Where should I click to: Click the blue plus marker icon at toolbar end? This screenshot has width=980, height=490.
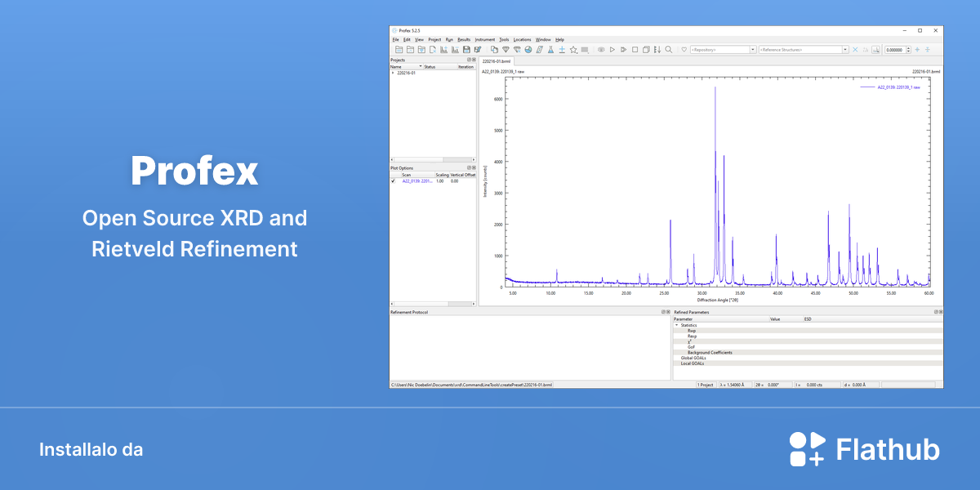[x=917, y=49]
